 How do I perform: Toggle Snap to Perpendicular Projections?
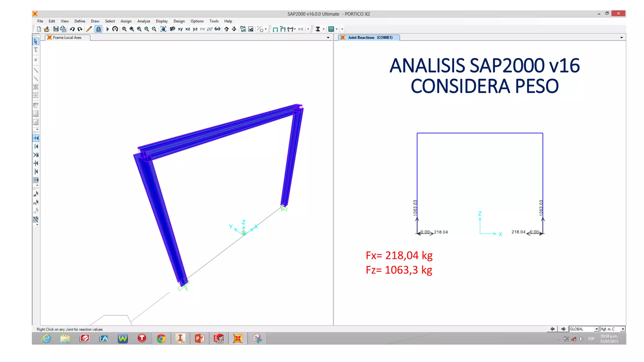click(x=36, y=163)
